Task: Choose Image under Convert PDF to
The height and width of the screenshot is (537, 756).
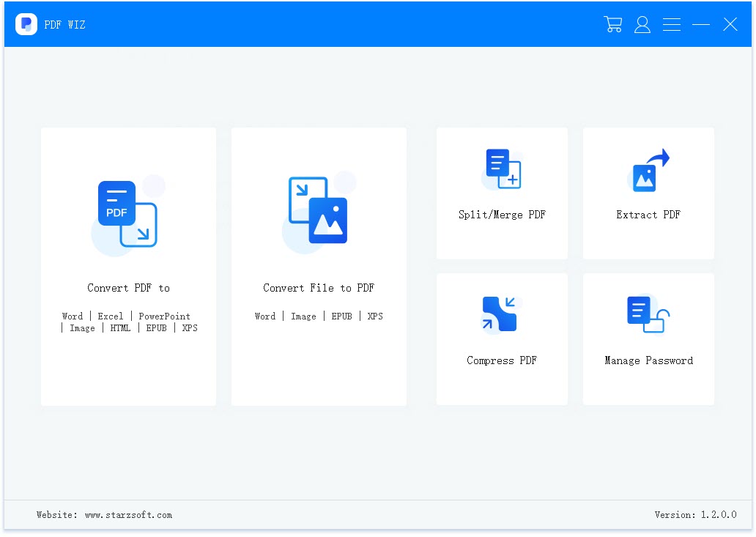Action: (83, 328)
